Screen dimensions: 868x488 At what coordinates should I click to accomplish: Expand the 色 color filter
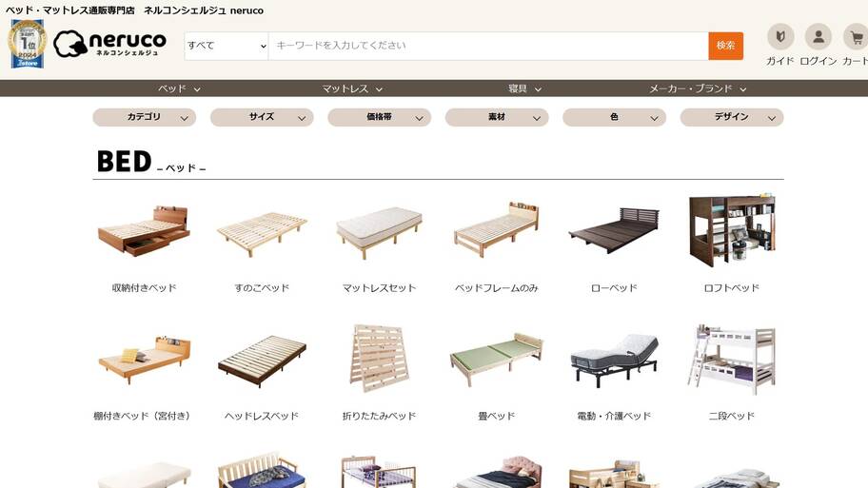pyautogui.click(x=615, y=117)
